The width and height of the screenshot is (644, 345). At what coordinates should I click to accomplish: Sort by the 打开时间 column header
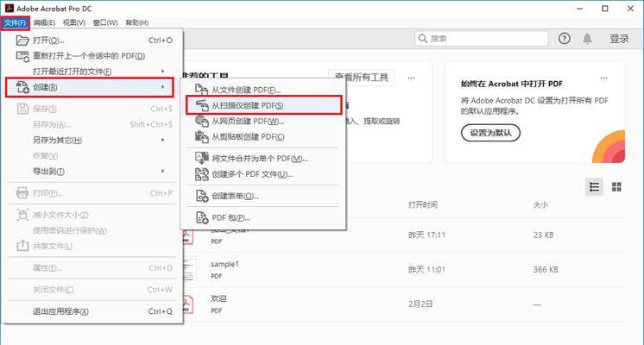[423, 204]
